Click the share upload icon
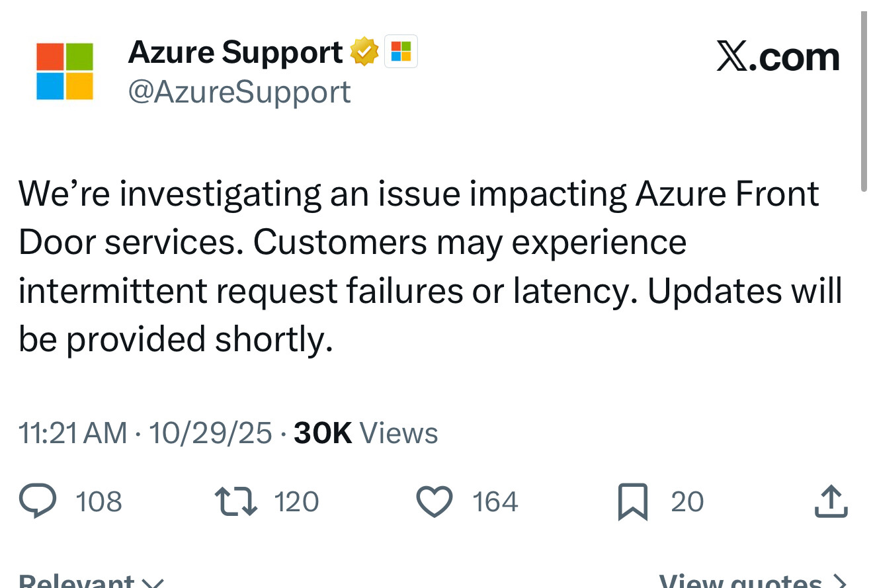873x588 pixels. (x=831, y=502)
